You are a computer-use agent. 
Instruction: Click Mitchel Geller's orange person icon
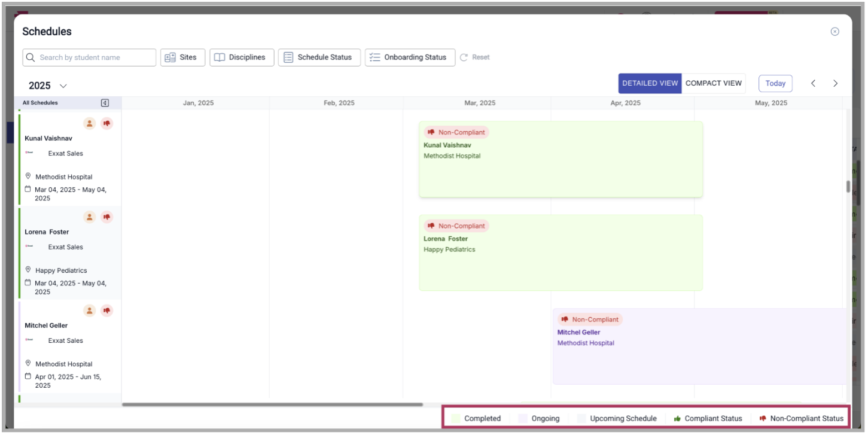pos(89,311)
